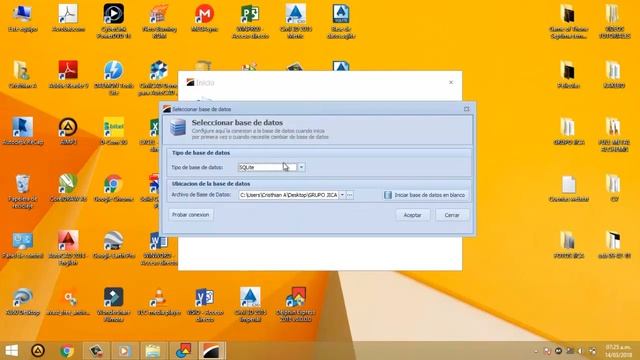Open Chrome from the taskbar

click(67, 351)
